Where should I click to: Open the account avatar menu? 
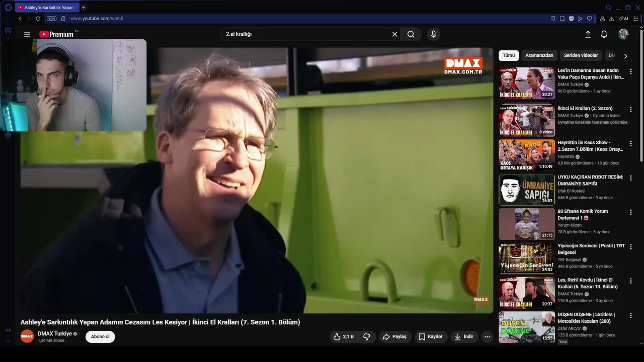(623, 34)
